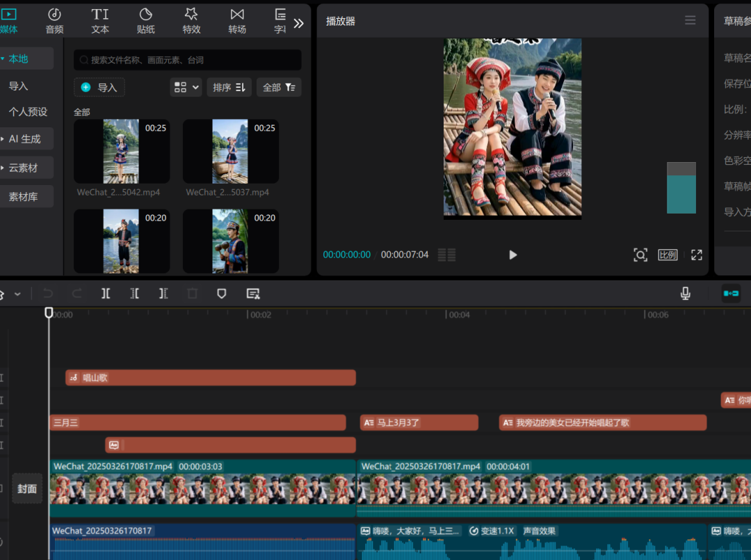The height and width of the screenshot is (560, 751).
Task: Select the first video clip lasting 00:00:03:03
Action: point(202,488)
